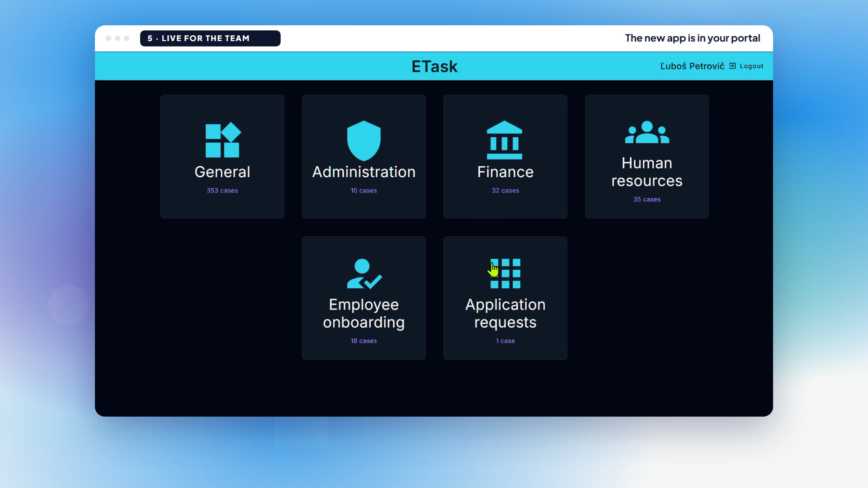The image size is (868, 488).
Task: Click the 353 cases count
Action: pos(222,191)
